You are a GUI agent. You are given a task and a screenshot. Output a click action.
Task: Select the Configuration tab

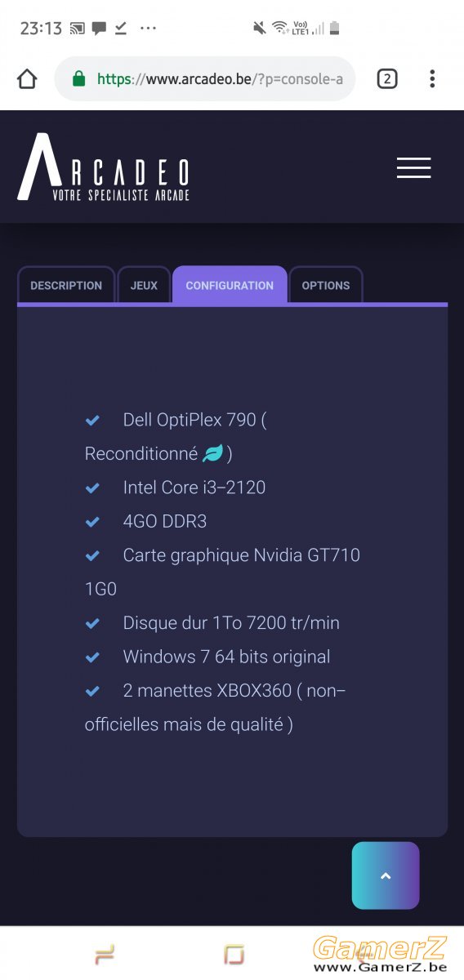point(230,285)
